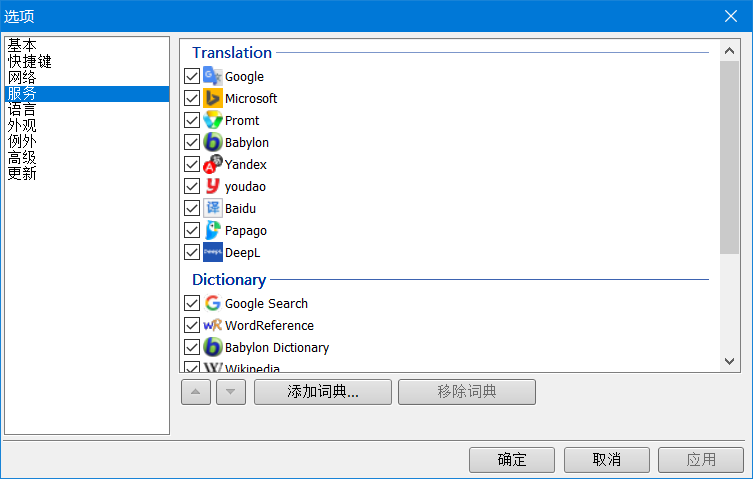Open the 语言 settings category
This screenshot has height=479, width=753.
(87, 110)
